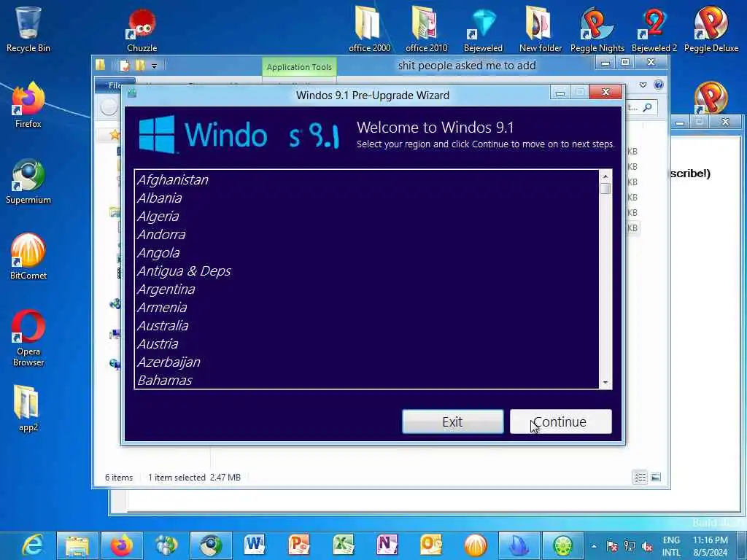Screen dimensions: 747x560
Task: Click the search magnifier in Explorer window
Action: (647, 108)
